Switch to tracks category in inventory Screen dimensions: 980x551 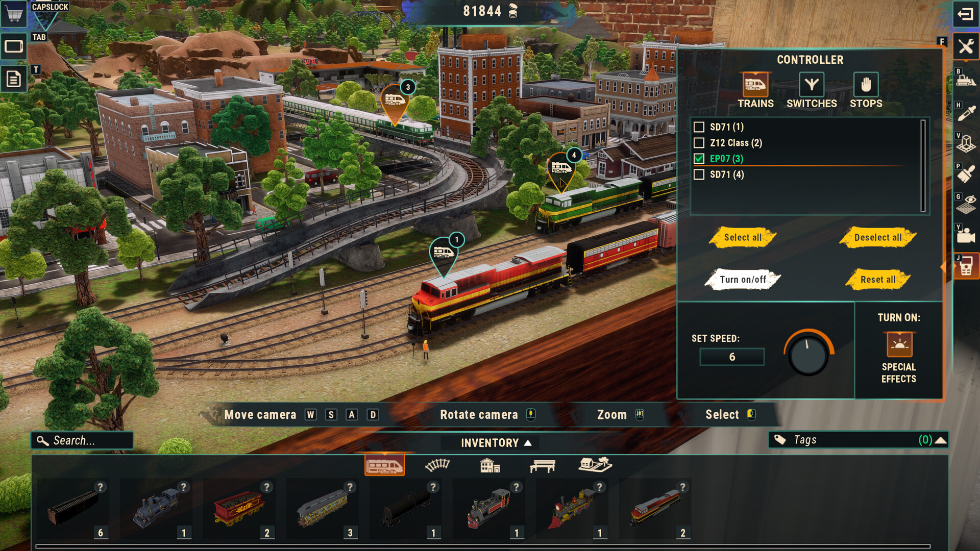click(x=437, y=464)
